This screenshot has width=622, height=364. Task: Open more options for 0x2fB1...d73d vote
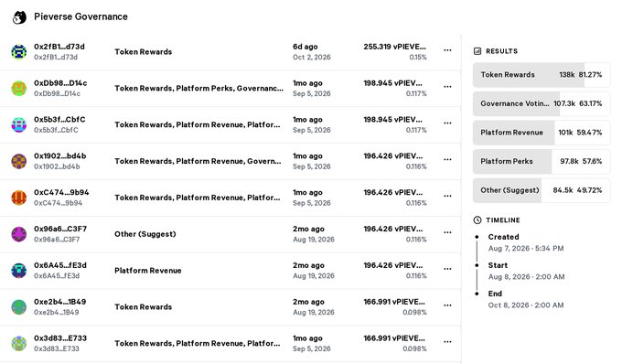pyautogui.click(x=447, y=50)
